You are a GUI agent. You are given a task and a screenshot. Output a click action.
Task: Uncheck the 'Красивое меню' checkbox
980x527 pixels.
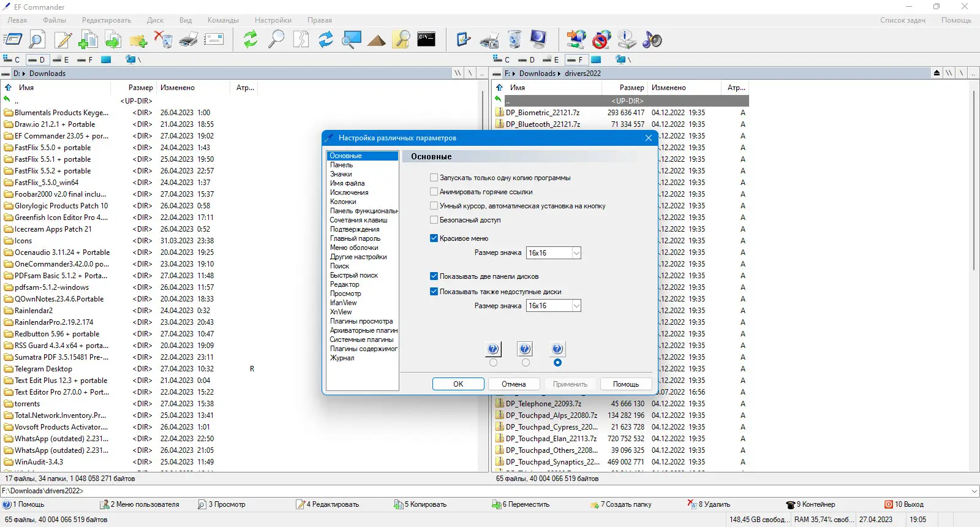[434, 238]
